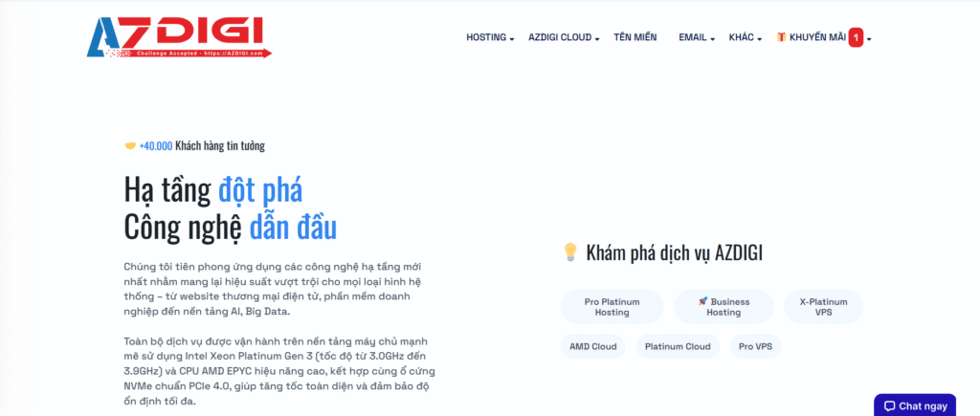The width and height of the screenshot is (980, 416).
Task: Expand the Khuyến Mãi dropdown arrow
Action: (869, 39)
